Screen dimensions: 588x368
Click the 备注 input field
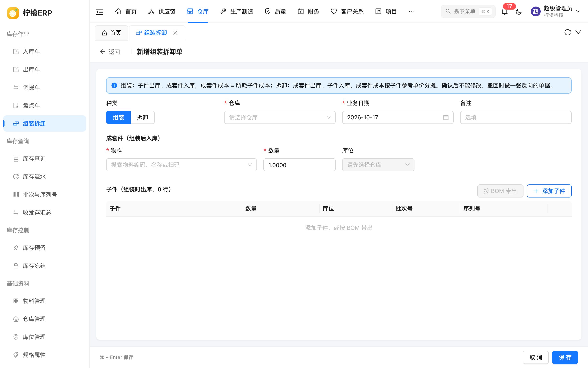(516, 117)
